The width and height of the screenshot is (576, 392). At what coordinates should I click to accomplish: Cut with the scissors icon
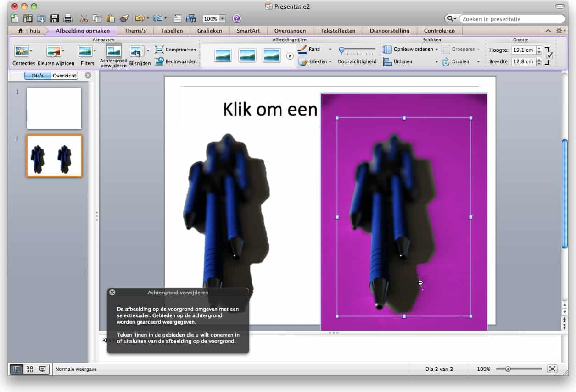pos(84,18)
